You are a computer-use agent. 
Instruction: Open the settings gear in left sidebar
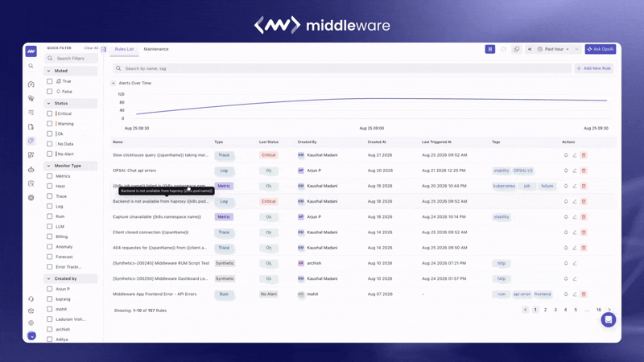(x=31, y=323)
